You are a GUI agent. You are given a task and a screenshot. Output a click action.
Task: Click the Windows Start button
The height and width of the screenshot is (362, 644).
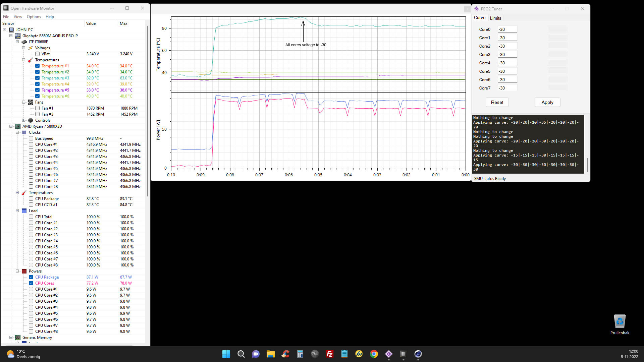pos(226,354)
